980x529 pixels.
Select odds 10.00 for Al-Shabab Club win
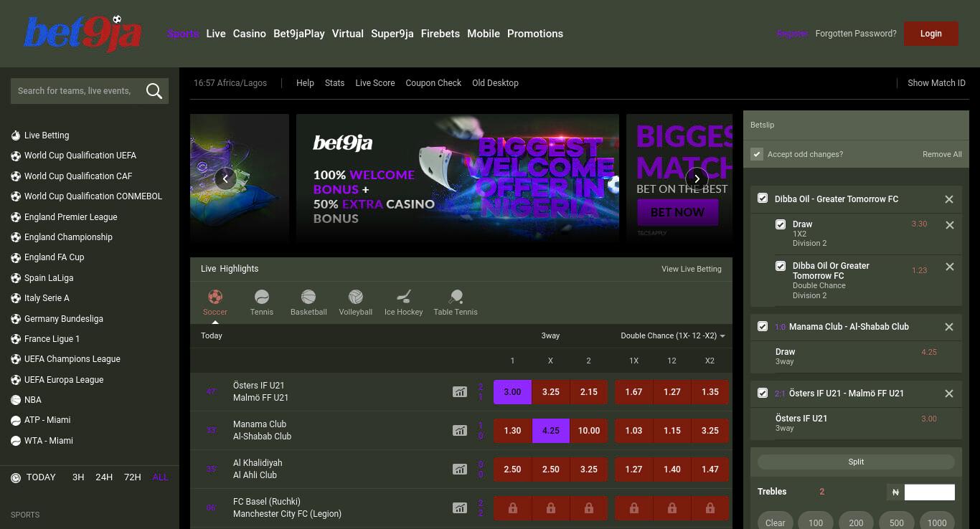(589, 431)
